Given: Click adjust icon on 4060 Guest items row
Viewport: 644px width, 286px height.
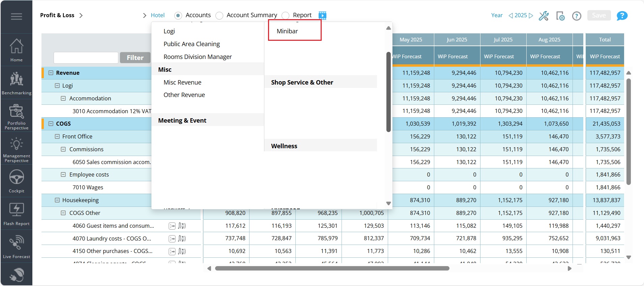Looking at the screenshot, I should pos(182,226).
